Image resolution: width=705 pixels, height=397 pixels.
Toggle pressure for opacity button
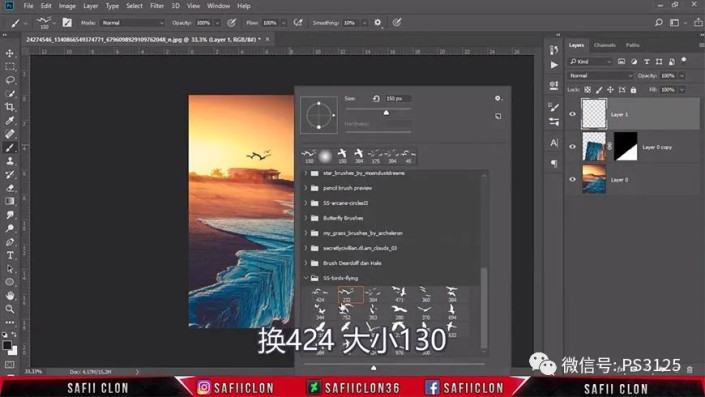[x=232, y=22]
